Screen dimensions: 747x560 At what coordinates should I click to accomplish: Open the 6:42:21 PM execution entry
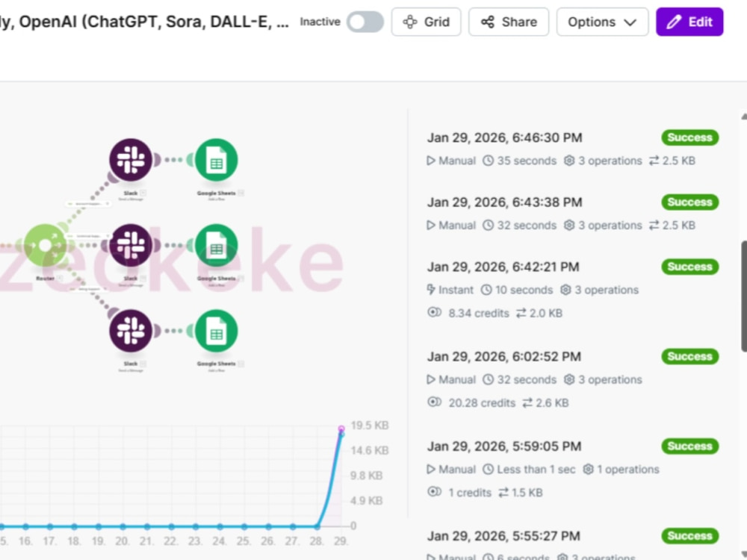573,290
